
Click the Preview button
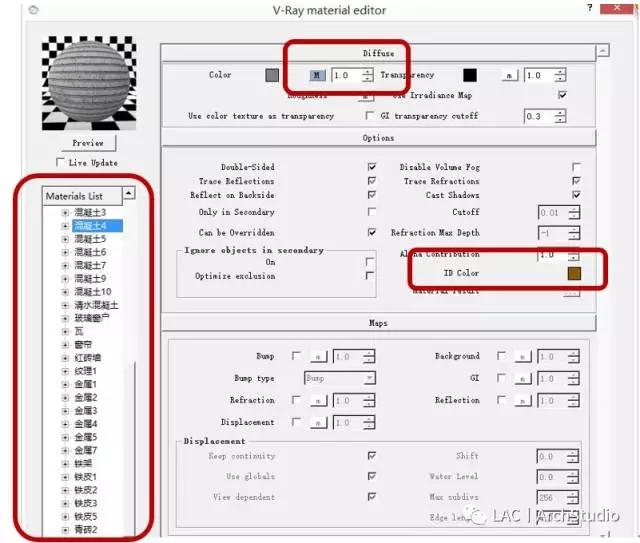pyautogui.click(x=88, y=143)
